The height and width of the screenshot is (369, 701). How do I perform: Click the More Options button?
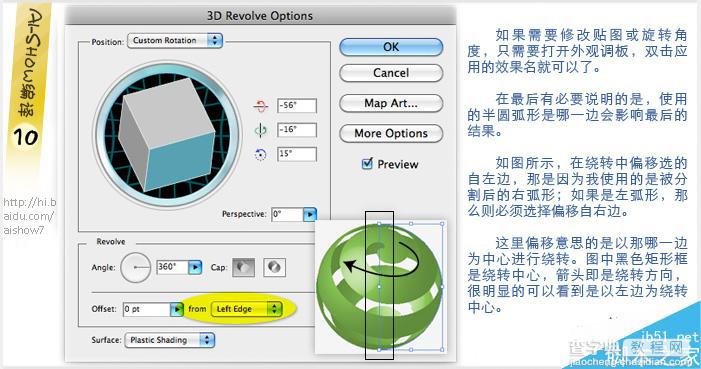pos(391,133)
